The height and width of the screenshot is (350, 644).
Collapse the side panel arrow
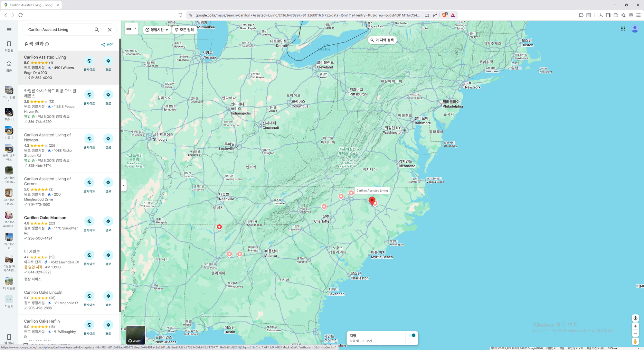tap(124, 185)
